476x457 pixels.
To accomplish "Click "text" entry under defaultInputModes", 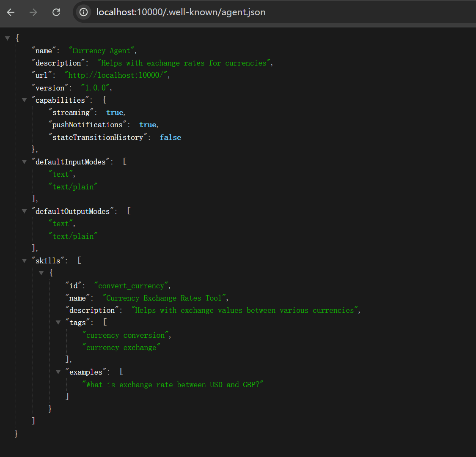I will (61, 174).
